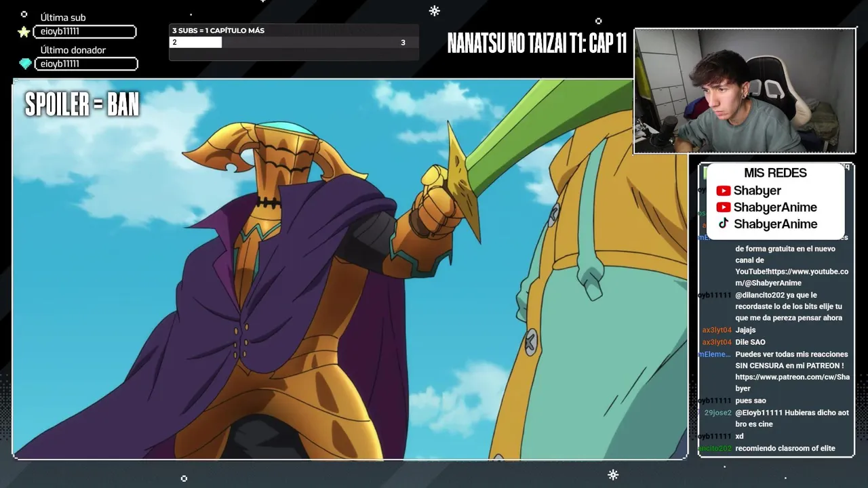Viewport: 868px width, 488px height.
Task: Click the sub goal progress bar
Action: click(x=294, y=43)
